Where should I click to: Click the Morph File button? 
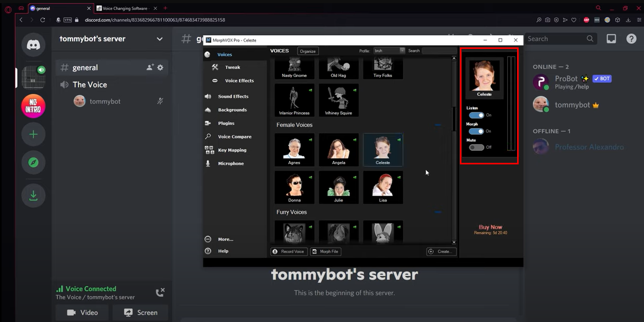coord(326,251)
